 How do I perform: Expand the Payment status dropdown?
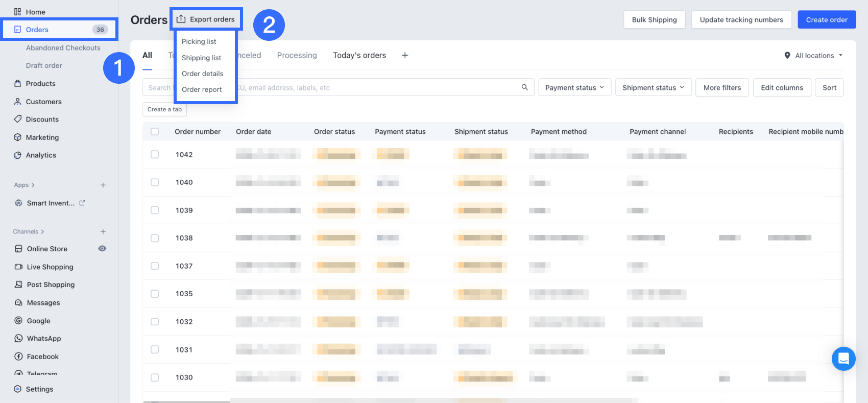tap(574, 87)
